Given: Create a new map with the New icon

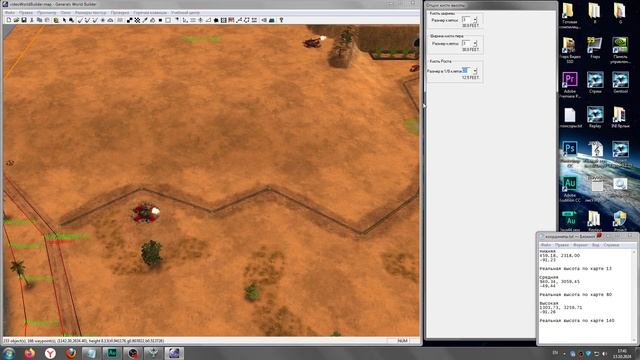Looking at the screenshot, I should [x=9, y=20].
